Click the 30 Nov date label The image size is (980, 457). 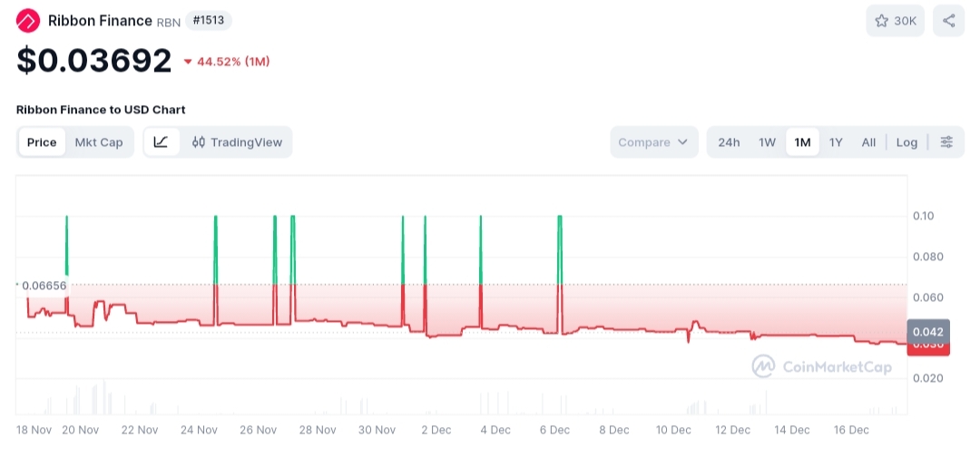point(377,430)
